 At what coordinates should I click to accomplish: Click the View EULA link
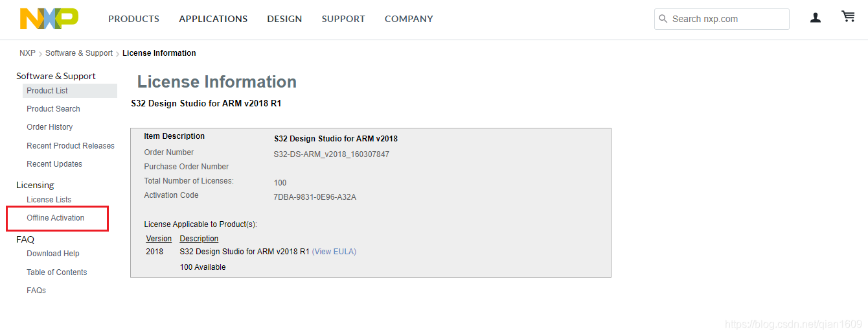[334, 252]
